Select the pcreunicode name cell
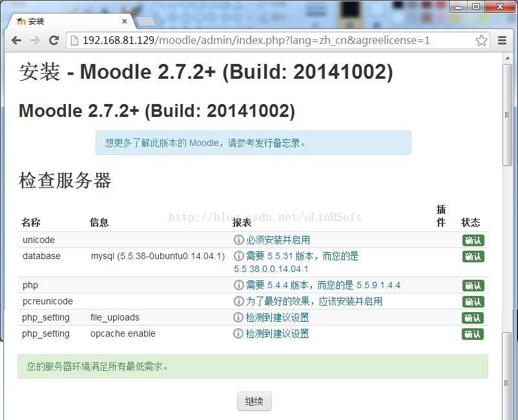The width and height of the screenshot is (518, 420). click(x=48, y=301)
